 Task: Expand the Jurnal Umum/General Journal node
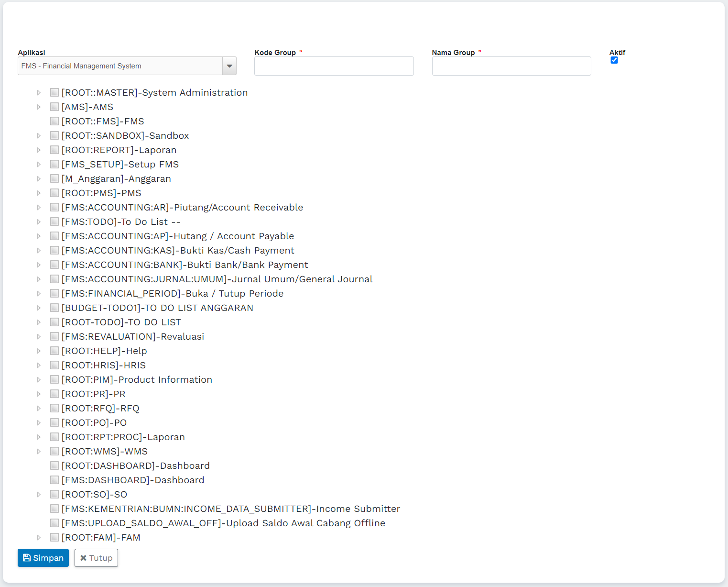[x=39, y=279]
